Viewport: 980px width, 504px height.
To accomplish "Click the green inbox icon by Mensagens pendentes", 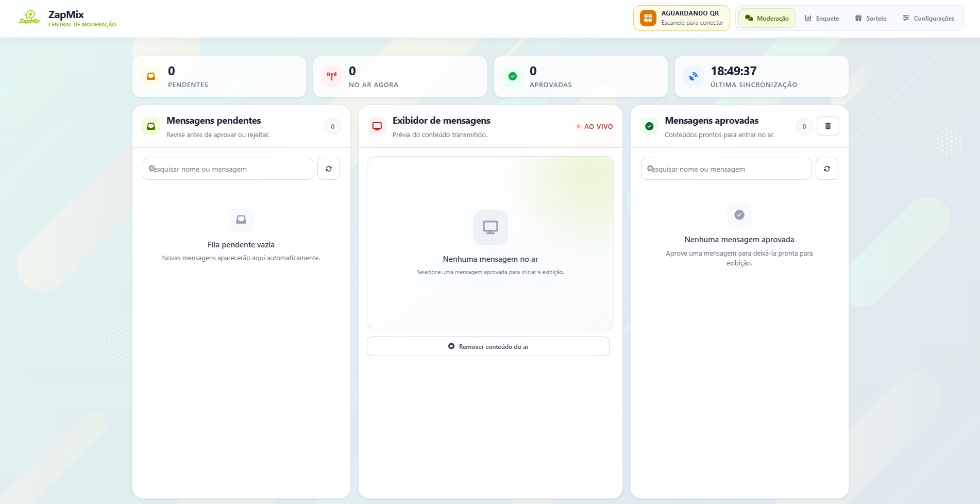I will pos(151,126).
